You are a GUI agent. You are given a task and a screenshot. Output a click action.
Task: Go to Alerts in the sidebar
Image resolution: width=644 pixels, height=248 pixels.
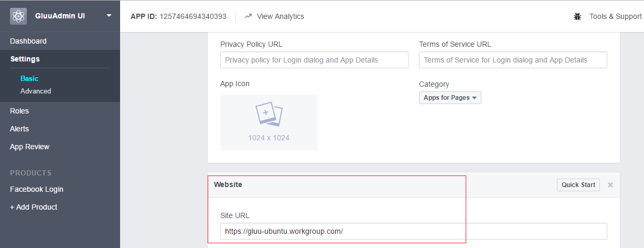(19, 129)
